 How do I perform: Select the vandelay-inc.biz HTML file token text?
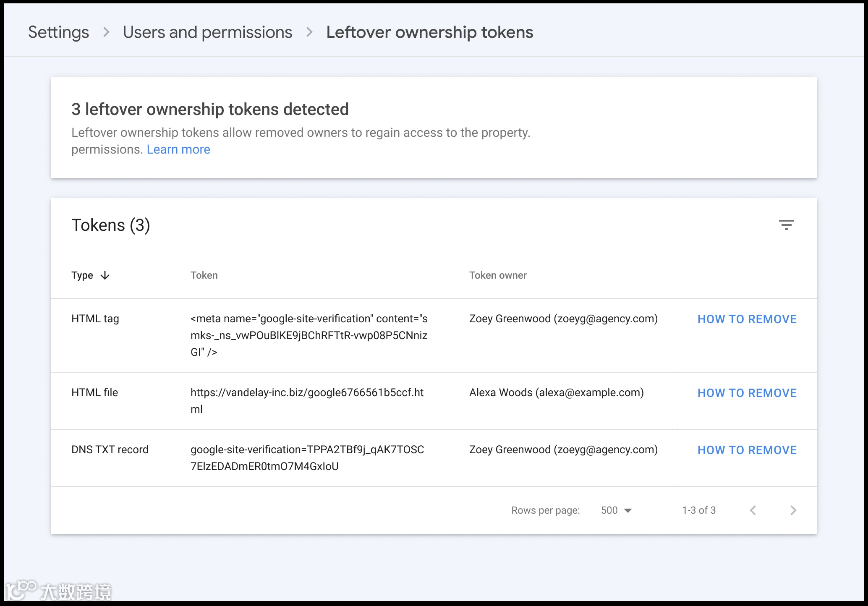pyautogui.click(x=307, y=393)
